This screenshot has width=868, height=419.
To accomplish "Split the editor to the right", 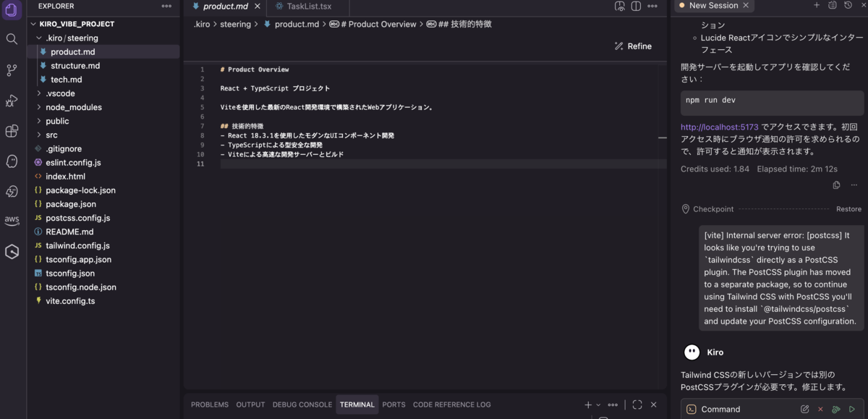I will (x=636, y=6).
